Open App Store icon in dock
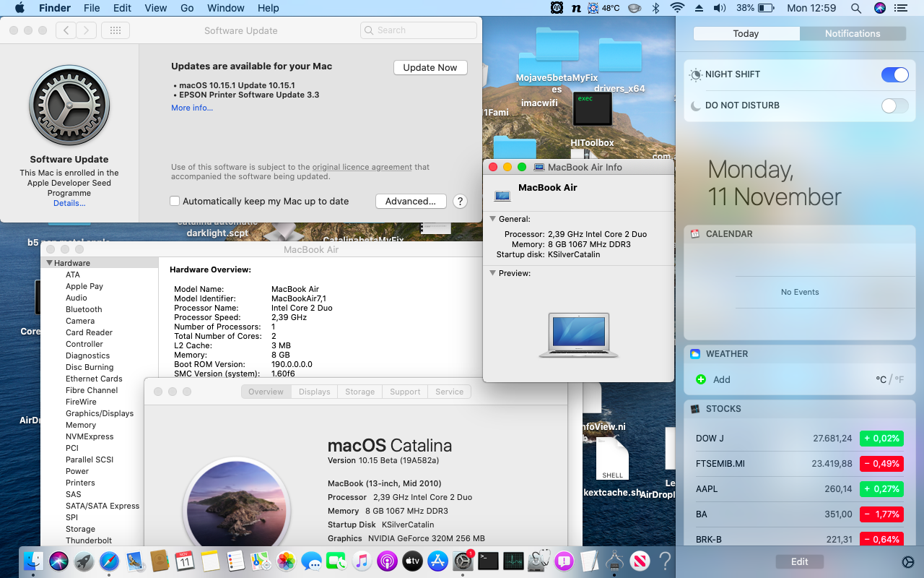 (x=437, y=560)
